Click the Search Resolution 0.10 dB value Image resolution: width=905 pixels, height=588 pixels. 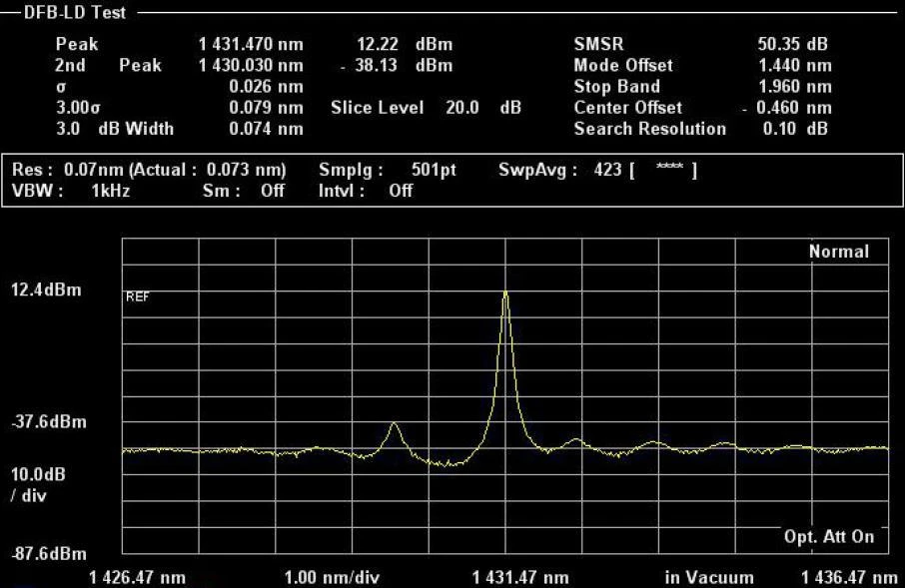coord(794,129)
